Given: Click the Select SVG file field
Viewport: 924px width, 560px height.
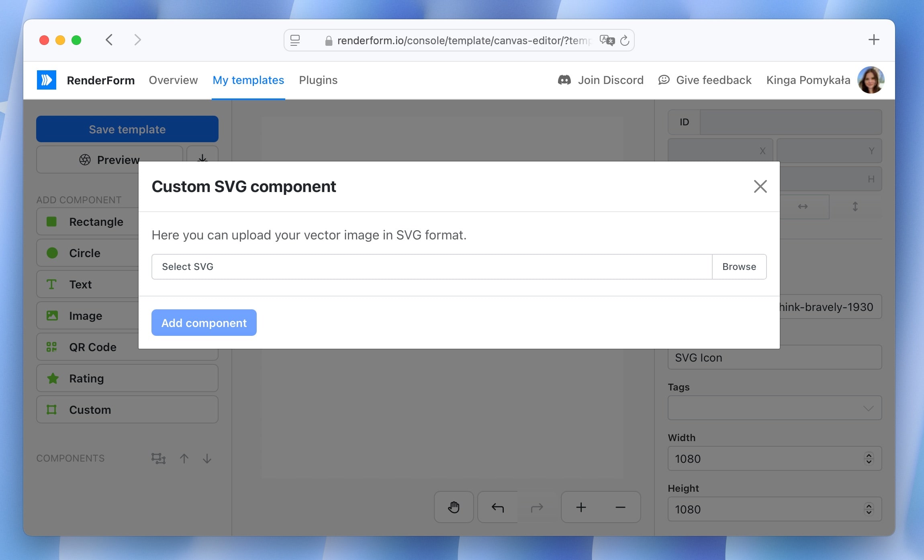Looking at the screenshot, I should pos(432,267).
